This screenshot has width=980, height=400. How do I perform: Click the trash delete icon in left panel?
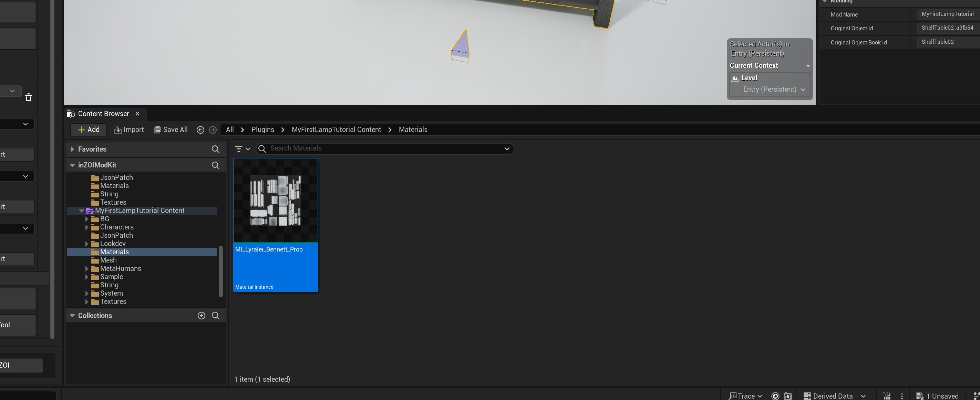click(x=29, y=98)
